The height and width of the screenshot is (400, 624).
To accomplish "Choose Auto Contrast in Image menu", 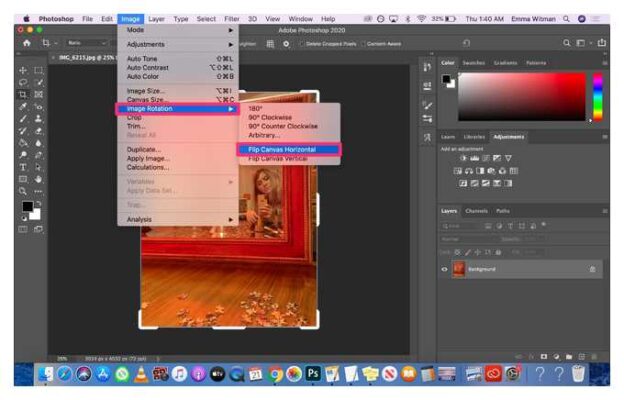I will click(178, 68).
